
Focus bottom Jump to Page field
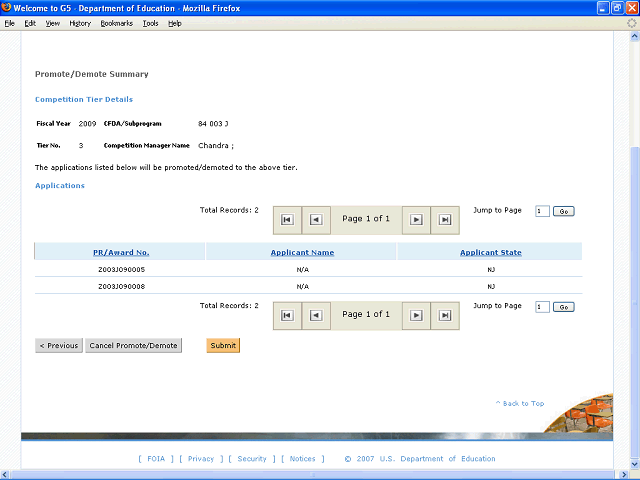pyautogui.click(x=542, y=307)
